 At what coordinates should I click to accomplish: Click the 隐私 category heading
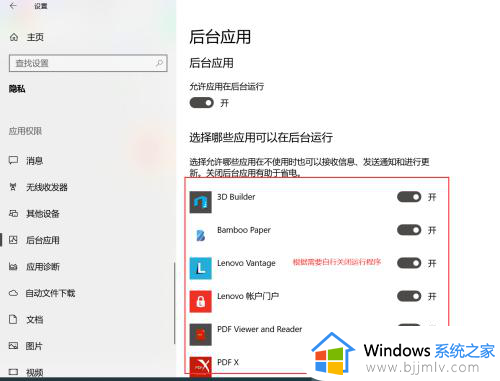(17, 89)
